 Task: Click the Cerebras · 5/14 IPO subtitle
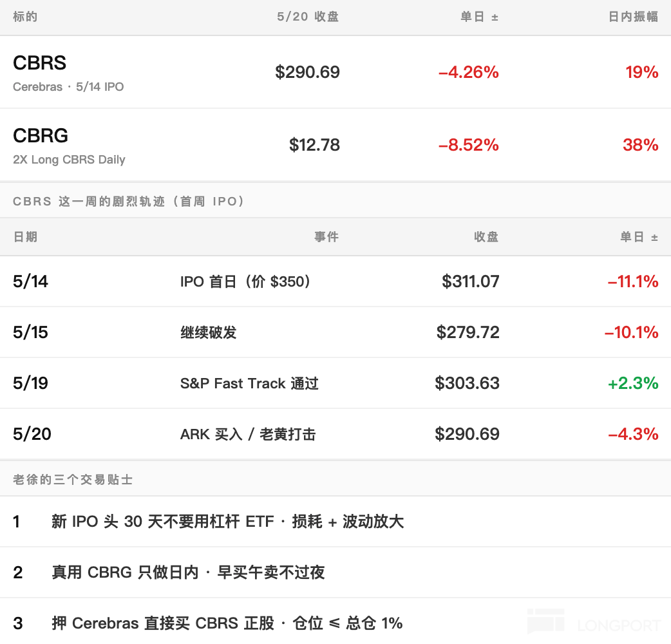68,87
